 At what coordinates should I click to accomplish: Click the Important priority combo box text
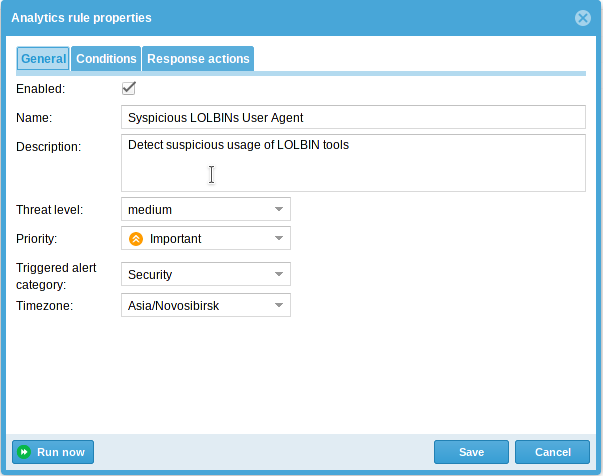click(x=175, y=239)
